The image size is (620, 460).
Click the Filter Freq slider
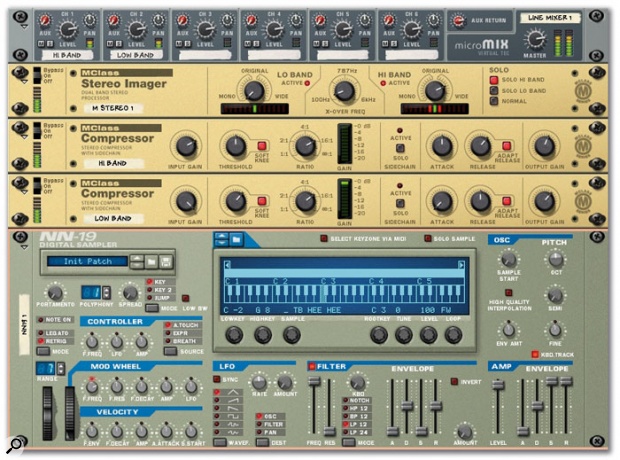[314, 382]
